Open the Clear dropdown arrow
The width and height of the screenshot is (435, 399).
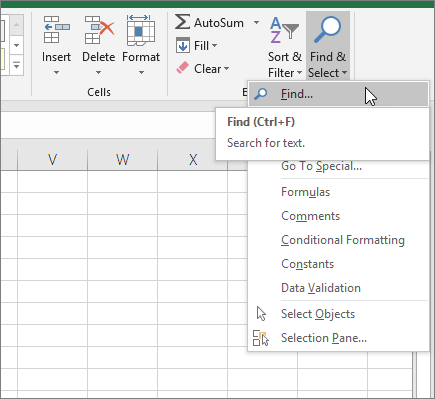(x=226, y=69)
